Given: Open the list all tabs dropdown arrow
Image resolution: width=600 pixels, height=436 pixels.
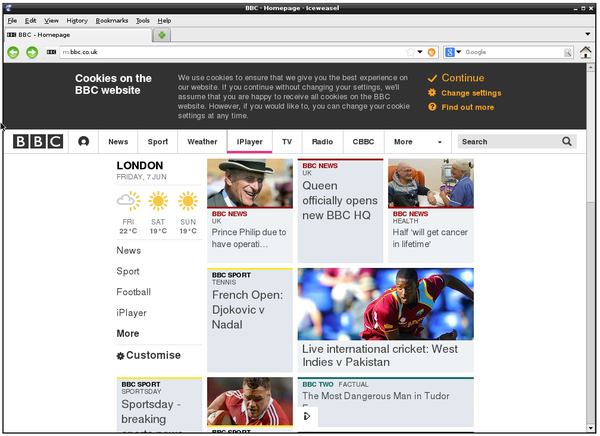Looking at the screenshot, I should tap(587, 34).
